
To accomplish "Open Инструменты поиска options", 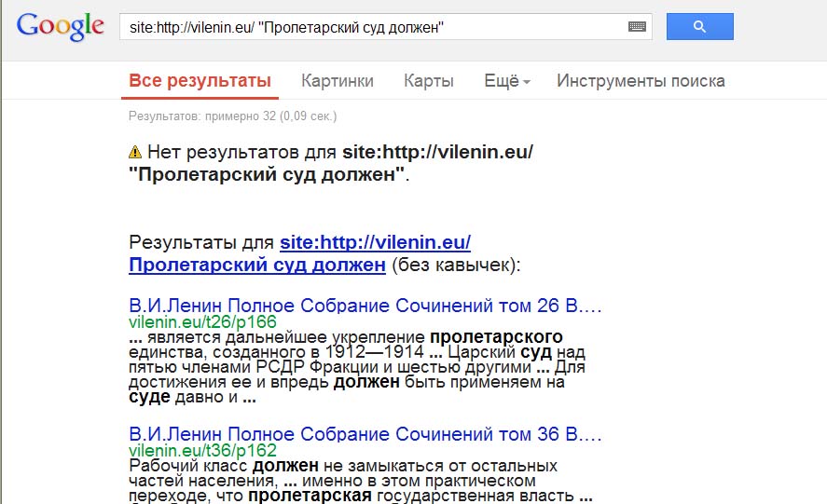I will (x=641, y=81).
